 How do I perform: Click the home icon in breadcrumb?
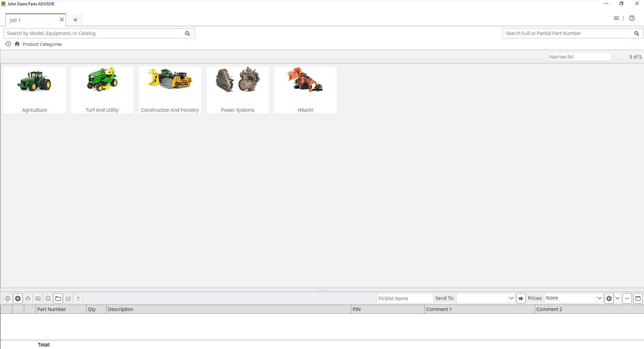(17, 44)
